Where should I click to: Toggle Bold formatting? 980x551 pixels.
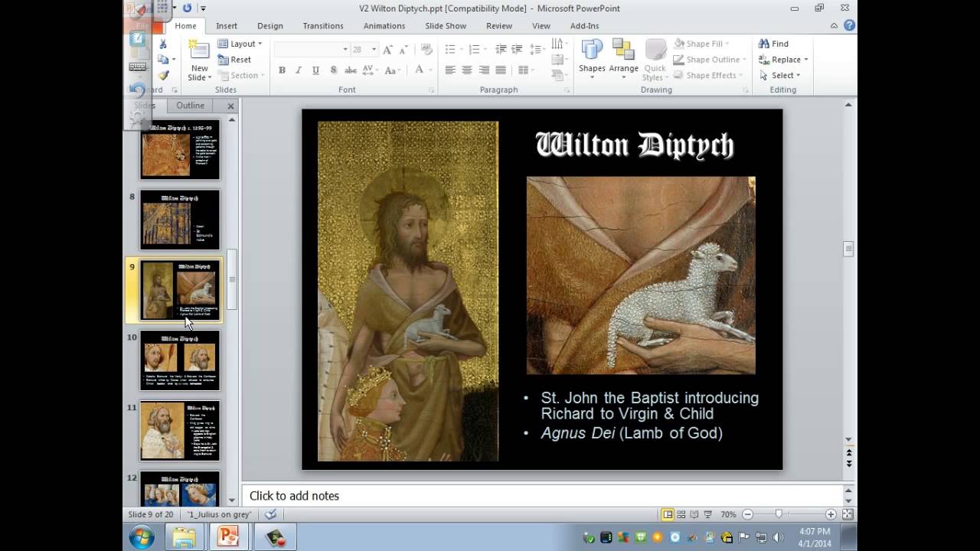(x=282, y=70)
